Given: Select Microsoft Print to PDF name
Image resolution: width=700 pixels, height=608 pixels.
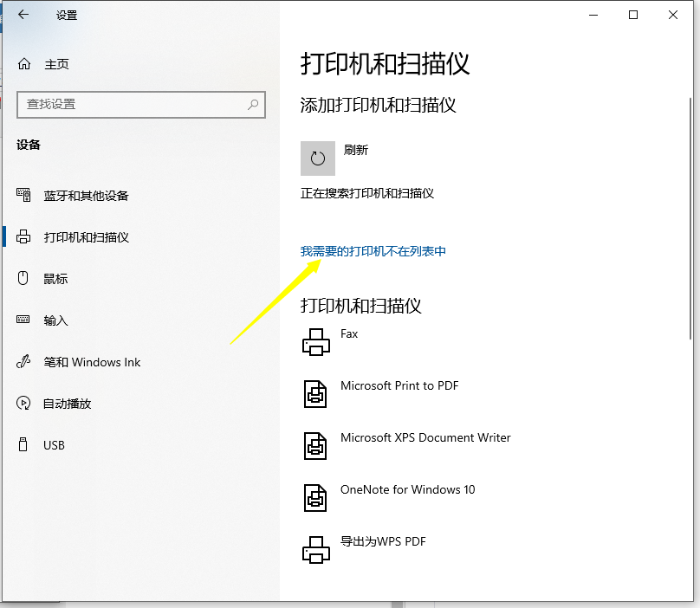Looking at the screenshot, I should pos(399,385).
